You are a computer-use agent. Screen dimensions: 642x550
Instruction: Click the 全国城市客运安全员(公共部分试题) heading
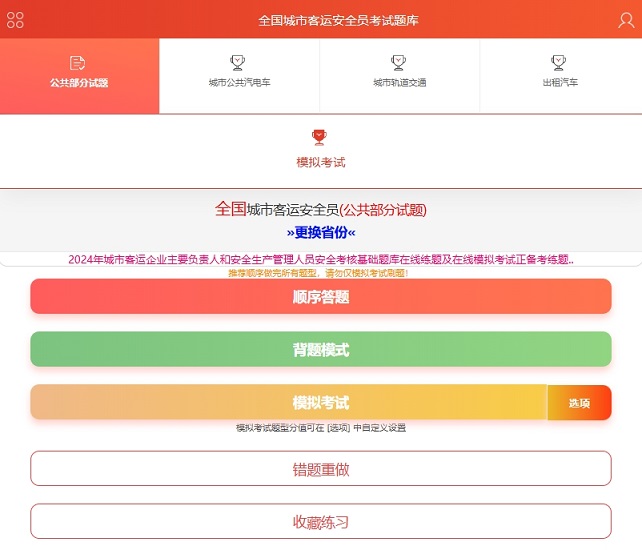click(x=321, y=209)
